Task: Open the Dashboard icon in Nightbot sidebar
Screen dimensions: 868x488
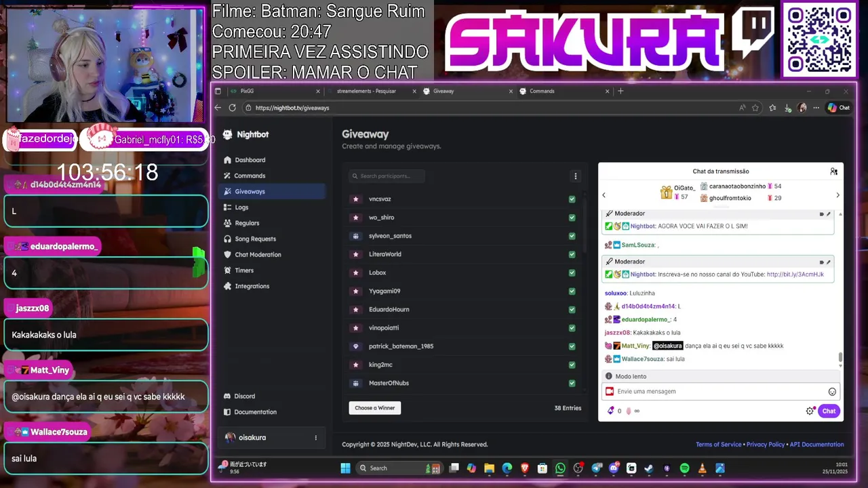Action: pos(228,160)
